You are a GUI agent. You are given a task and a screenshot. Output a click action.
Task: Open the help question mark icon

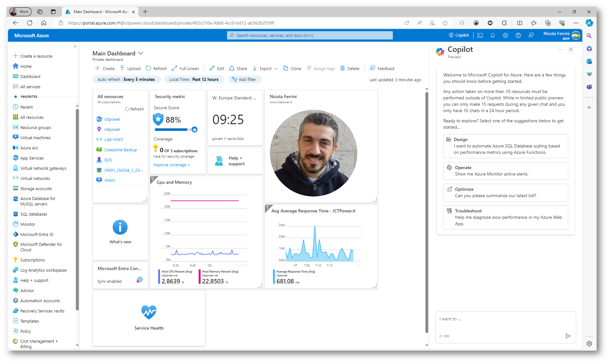(x=518, y=35)
